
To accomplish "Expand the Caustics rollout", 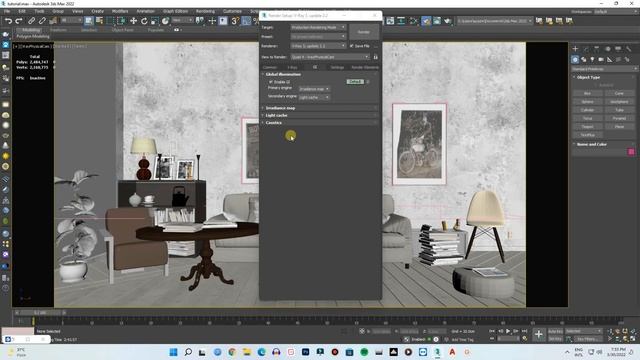I will [320, 123].
